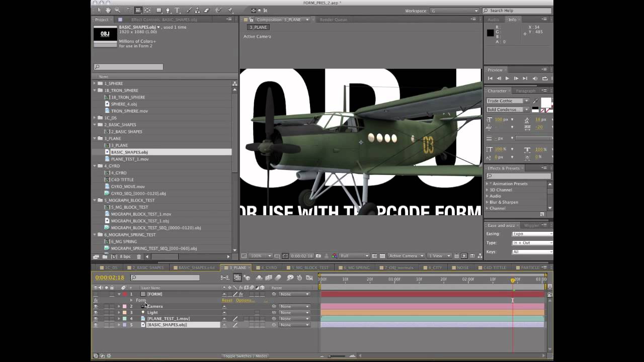Select the Zoom magnifier tool

(x=117, y=10)
